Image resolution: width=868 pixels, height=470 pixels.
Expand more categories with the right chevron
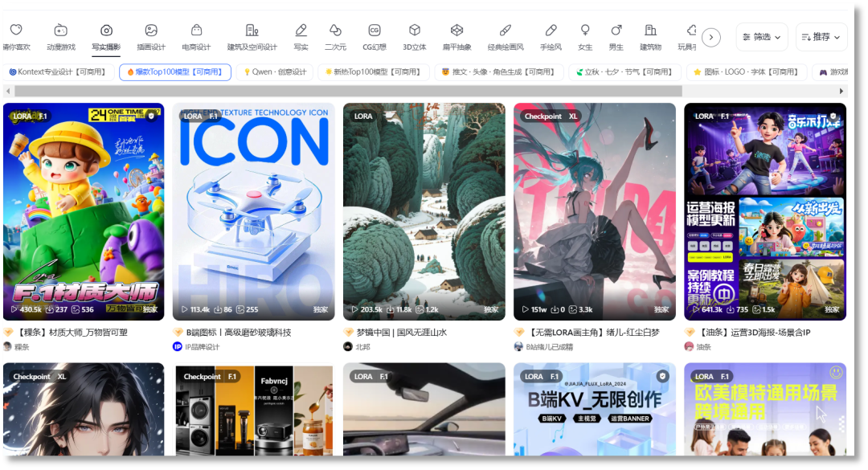tap(710, 37)
